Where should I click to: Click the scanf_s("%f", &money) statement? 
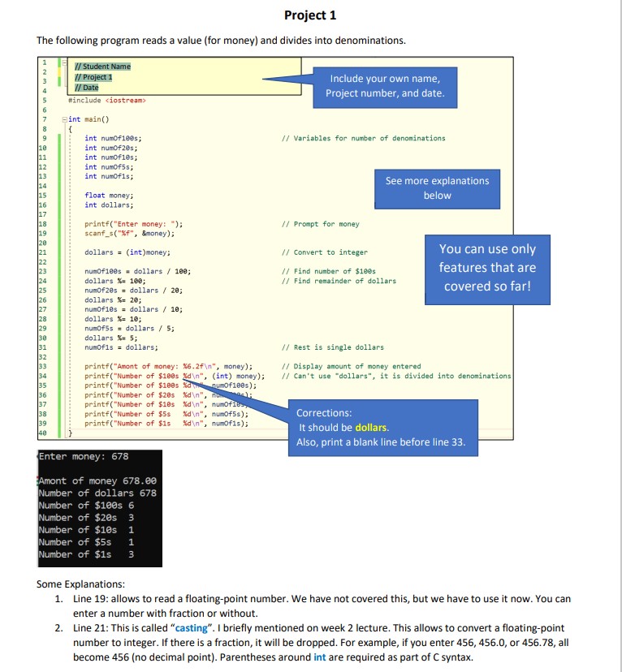coord(129,234)
